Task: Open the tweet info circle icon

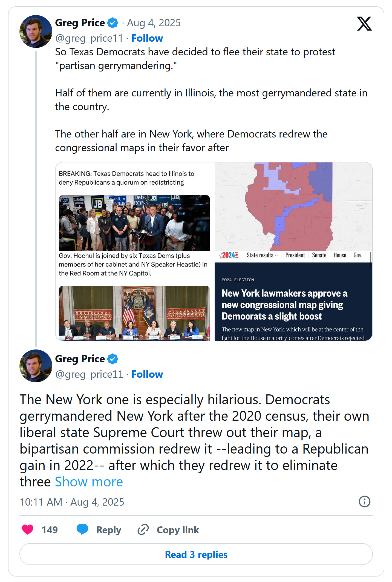Action: (x=364, y=501)
